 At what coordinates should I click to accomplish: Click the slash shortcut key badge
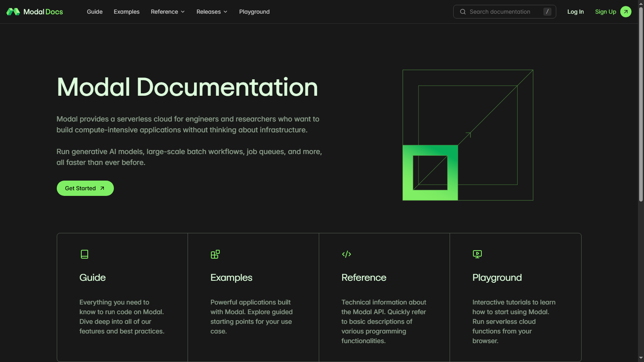click(547, 12)
